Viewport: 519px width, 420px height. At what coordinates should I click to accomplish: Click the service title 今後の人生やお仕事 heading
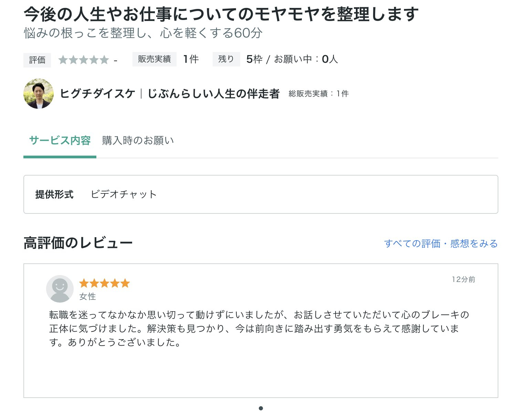[x=221, y=14]
